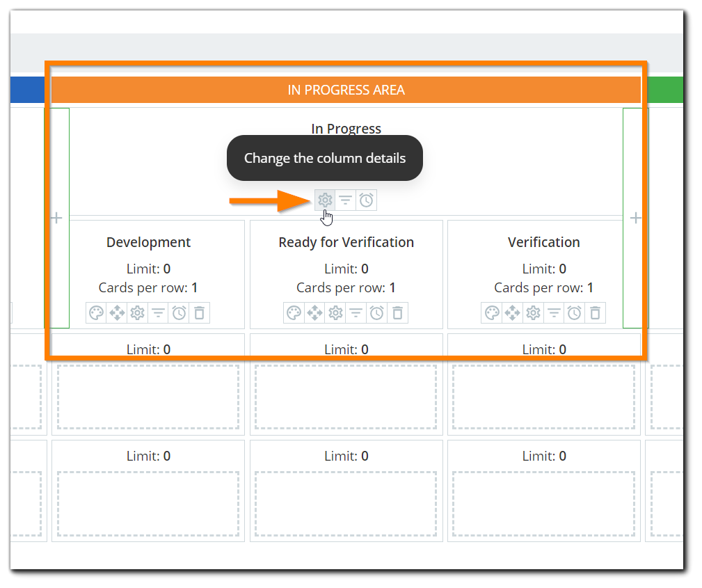Screen dimensions: 702x588
Task: Click "Limit: 0" directly below the Development title
Action: (149, 269)
